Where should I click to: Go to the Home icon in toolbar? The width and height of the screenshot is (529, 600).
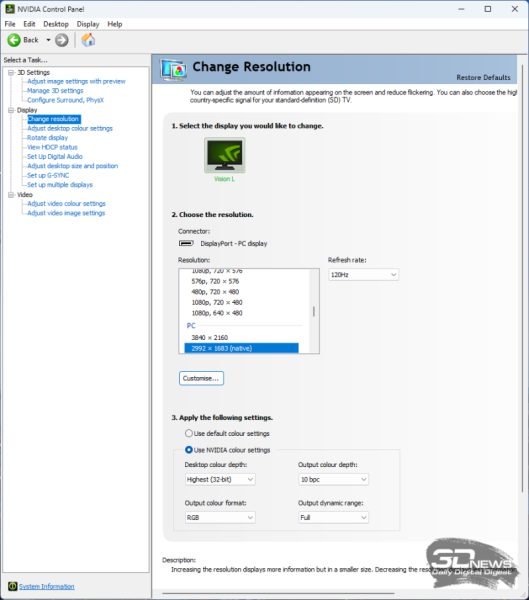coord(88,40)
